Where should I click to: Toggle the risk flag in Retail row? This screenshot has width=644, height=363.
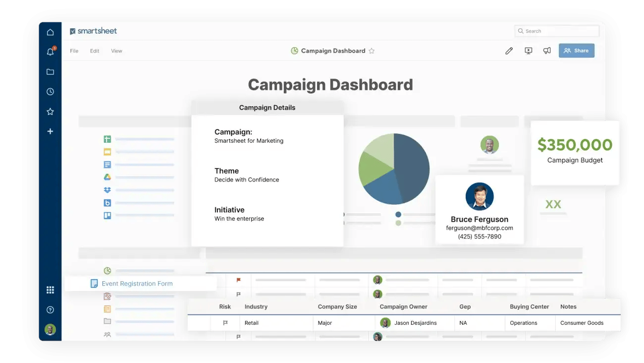coord(225,323)
